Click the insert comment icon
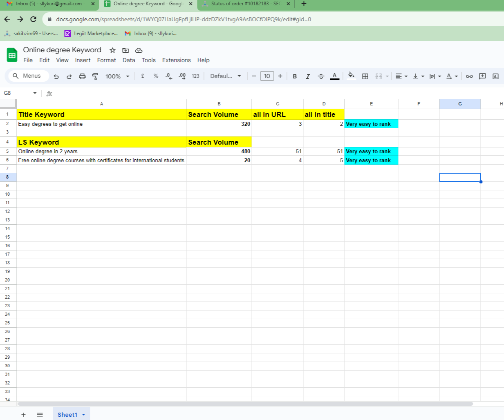 click(x=482, y=76)
